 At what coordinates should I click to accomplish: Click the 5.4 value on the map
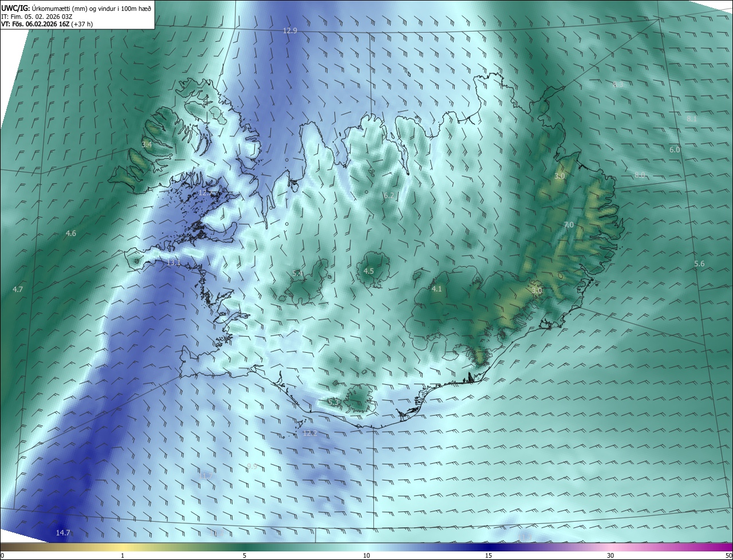pos(297,273)
